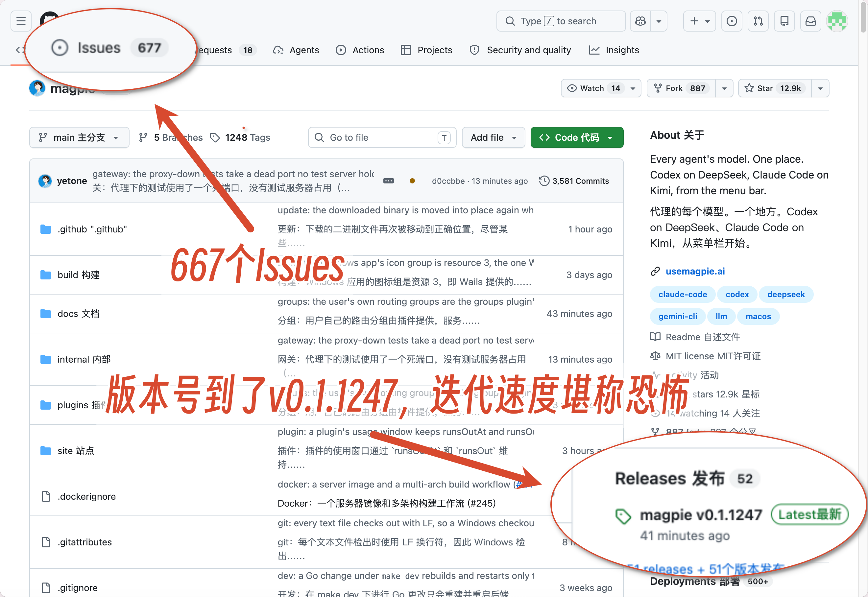Click yetone author name on latest commit
Screen dimensions: 868x597
coord(72,181)
